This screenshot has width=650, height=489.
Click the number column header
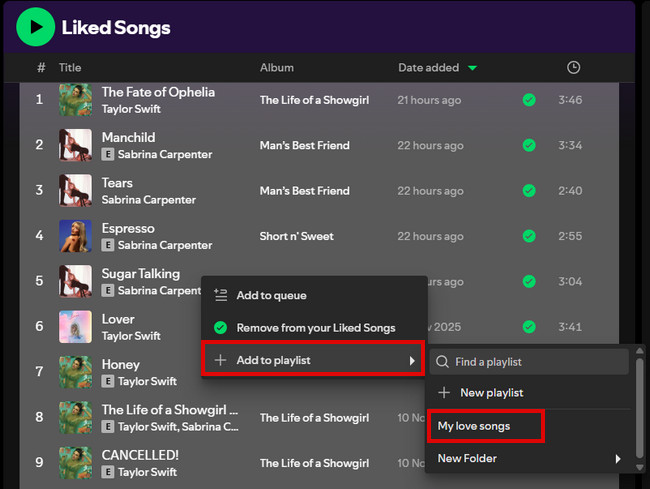(x=41, y=68)
